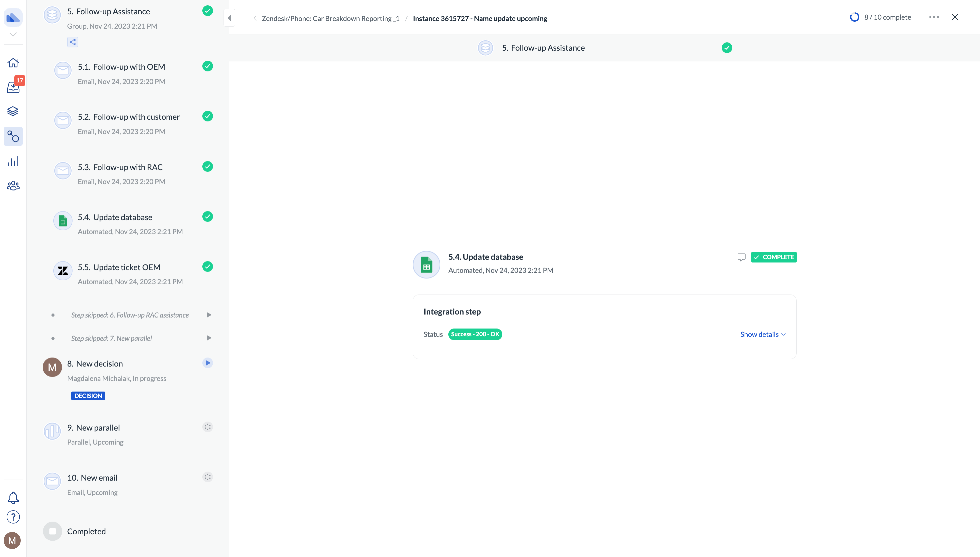980x557 pixels.
Task: Expand Show details for integration step
Action: coord(763,334)
